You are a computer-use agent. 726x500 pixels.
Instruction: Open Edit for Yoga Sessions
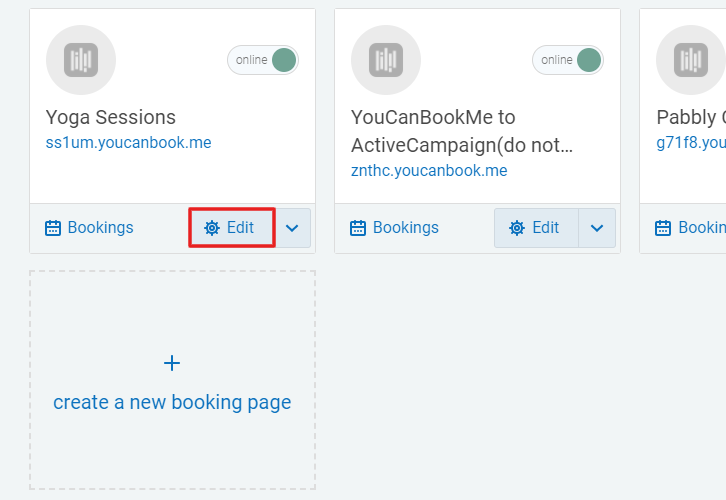point(232,228)
